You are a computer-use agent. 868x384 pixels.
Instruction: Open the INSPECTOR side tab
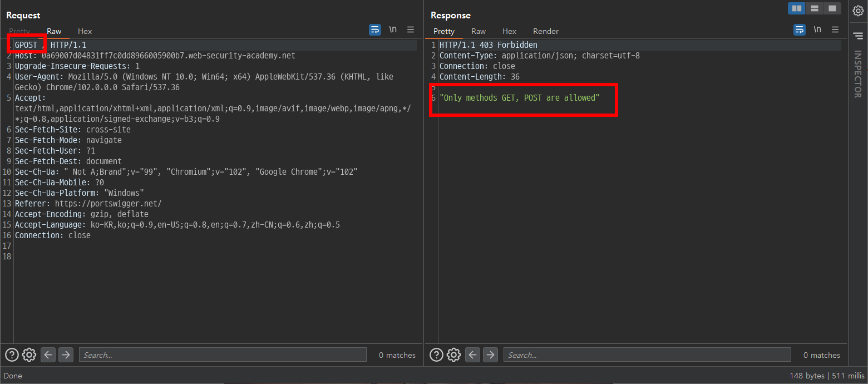coord(858,75)
